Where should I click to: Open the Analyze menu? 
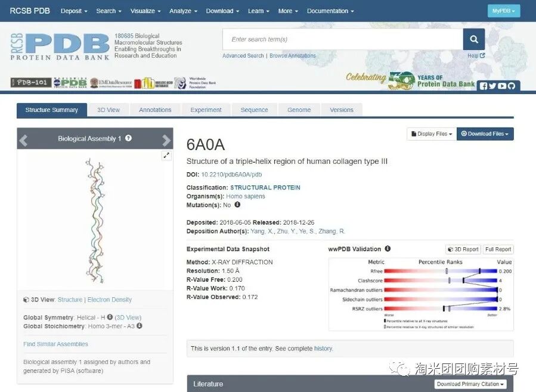[x=183, y=11]
